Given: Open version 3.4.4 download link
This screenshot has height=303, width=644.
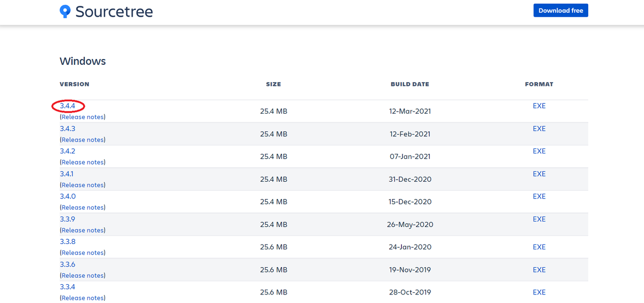Looking at the screenshot, I should [68, 106].
